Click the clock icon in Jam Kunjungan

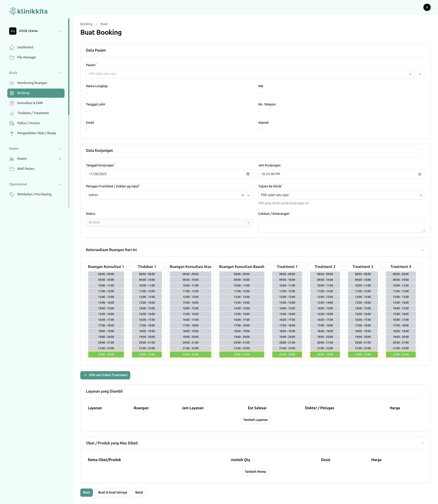(420, 174)
